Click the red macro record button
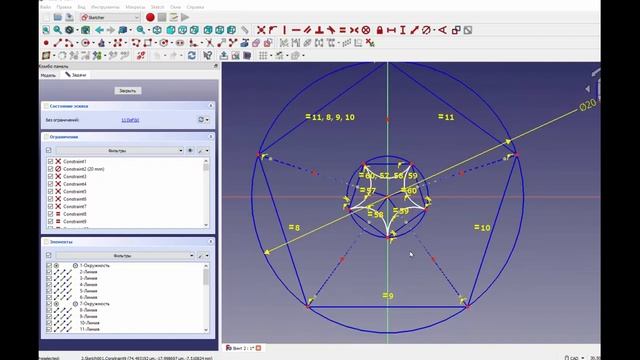The height and width of the screenshot is (360, 640). pyautogui.click(x=150, y=17)
